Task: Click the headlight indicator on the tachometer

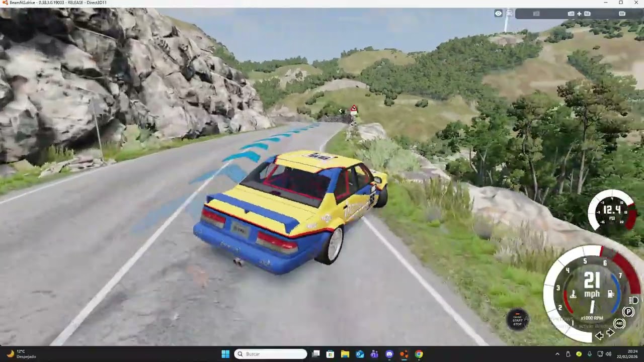Action: (x=634, y=301)
